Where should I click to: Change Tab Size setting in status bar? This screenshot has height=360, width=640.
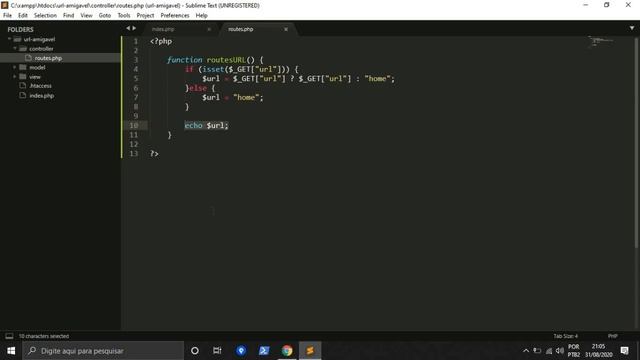[x=566, y=336]
